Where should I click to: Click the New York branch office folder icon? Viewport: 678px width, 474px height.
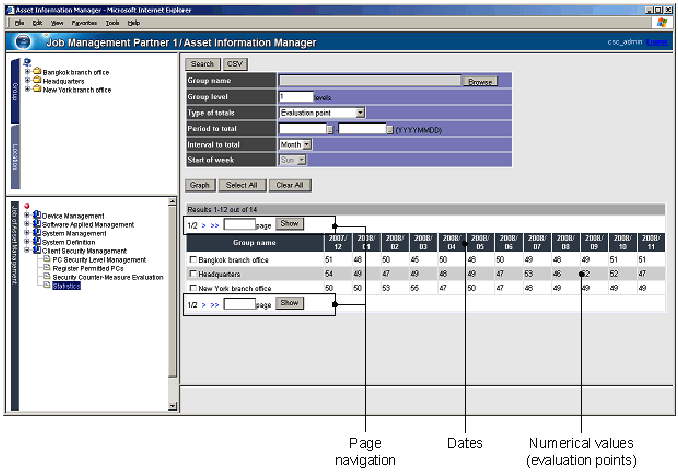(x=37, y=90)
